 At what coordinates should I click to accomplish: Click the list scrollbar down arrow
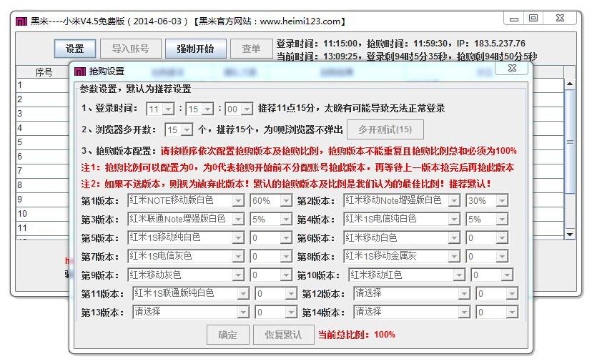[x=570, y=235]
